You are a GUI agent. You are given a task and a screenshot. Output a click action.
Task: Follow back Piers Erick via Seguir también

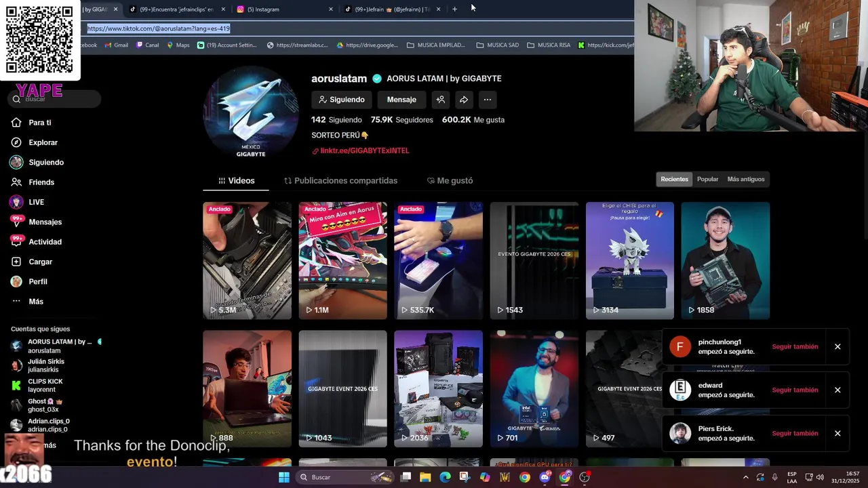coord(795,433)
